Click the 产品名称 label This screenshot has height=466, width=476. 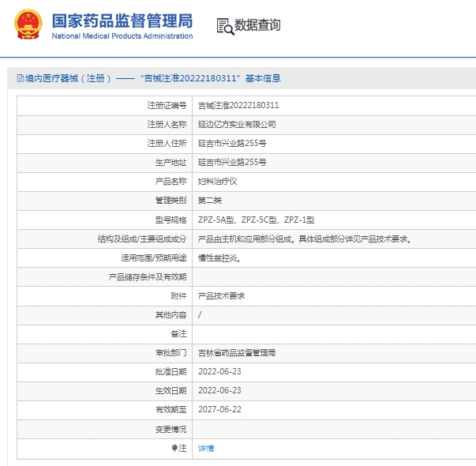171,182
